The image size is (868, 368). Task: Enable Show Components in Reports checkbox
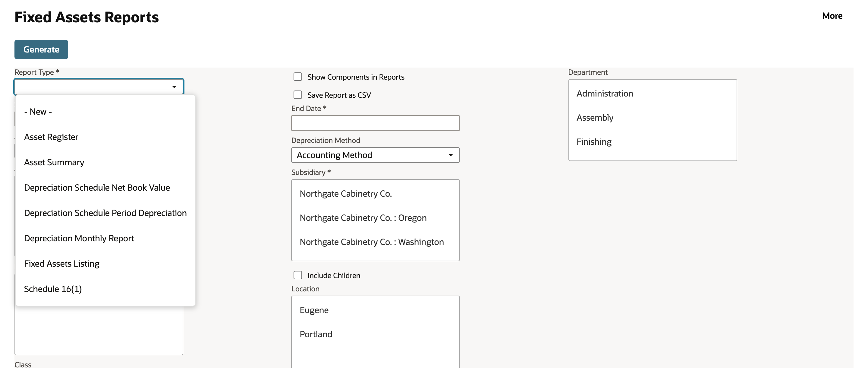pos(297,77)
